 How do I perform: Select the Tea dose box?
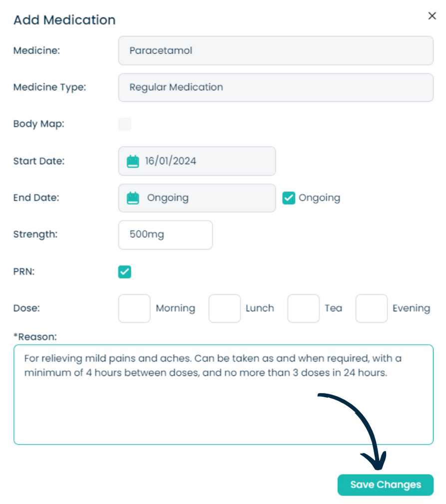(x=303, y=309)
